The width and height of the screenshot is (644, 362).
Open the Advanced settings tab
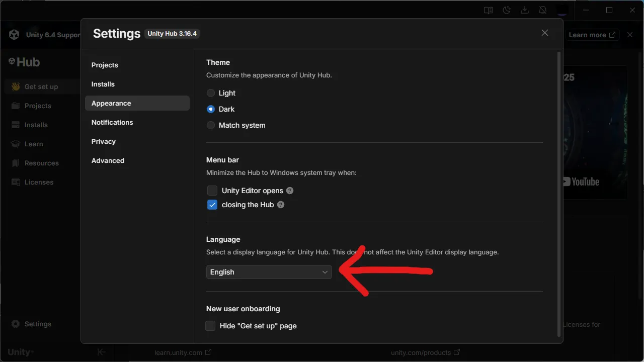click(108, 160)
